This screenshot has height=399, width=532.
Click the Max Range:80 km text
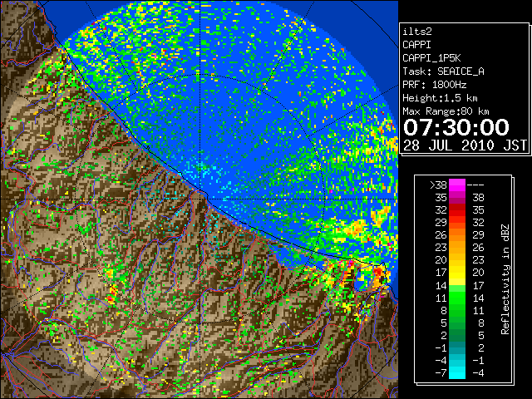tap(446, 111)
